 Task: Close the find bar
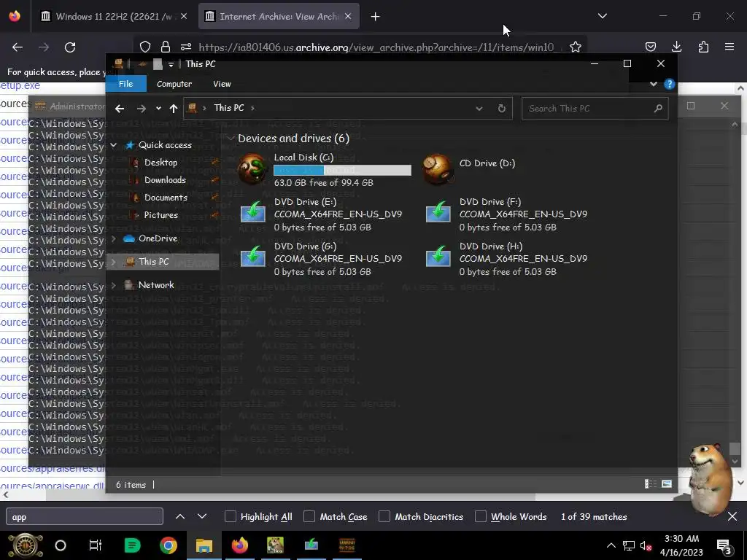click(732, 517)
